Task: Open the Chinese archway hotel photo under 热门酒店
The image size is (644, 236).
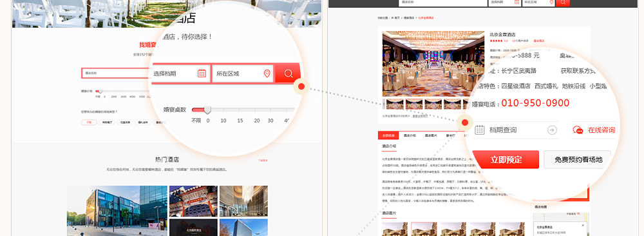Action: [x=193, y=201]
